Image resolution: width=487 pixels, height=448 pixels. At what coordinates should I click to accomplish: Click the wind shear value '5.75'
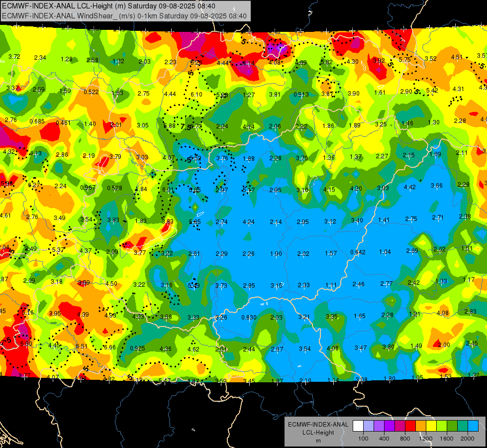click(x=405, y=59)
